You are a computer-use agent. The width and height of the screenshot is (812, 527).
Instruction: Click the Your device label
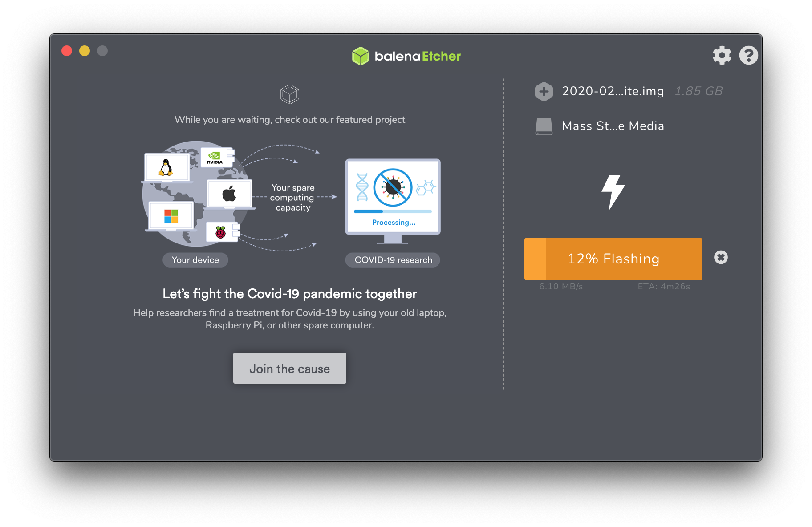click(x=195, y=260)
